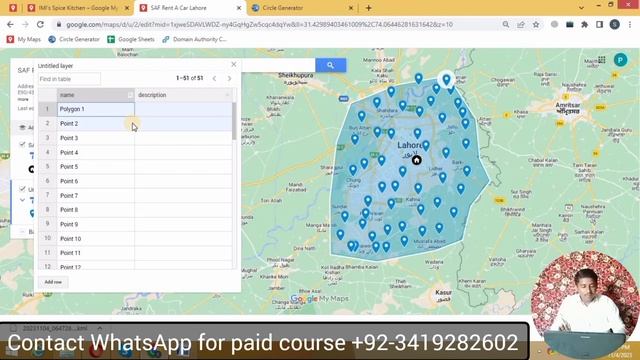Open the My Maps bookmark
The height and width of the screenshot is (360, 640).
[x=24, y=40]
